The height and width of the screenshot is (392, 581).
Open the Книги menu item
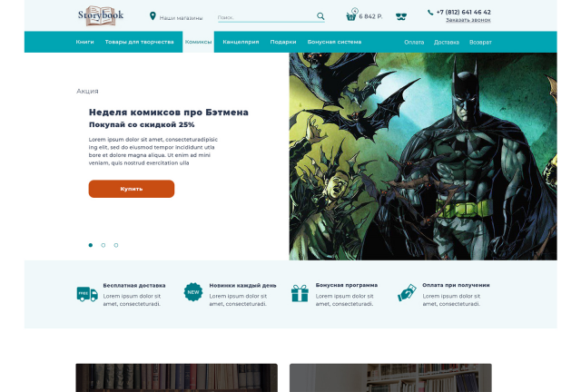[x=84, y=42]
